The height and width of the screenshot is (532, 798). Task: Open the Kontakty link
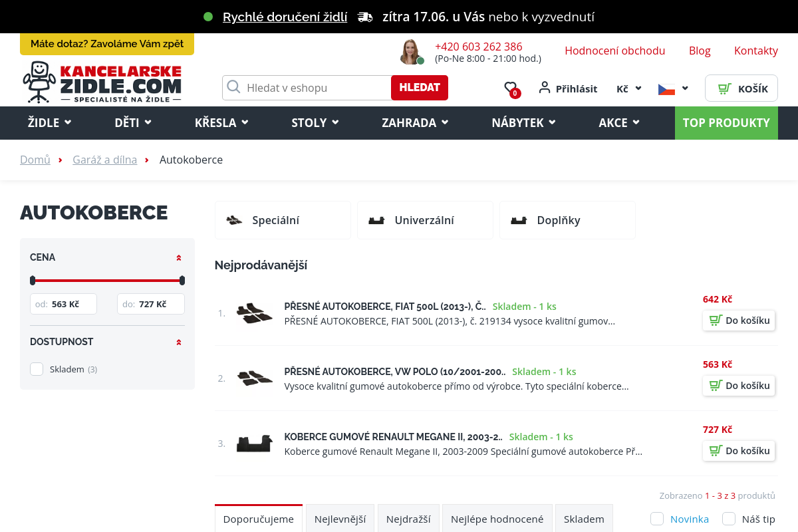(756, 51)
